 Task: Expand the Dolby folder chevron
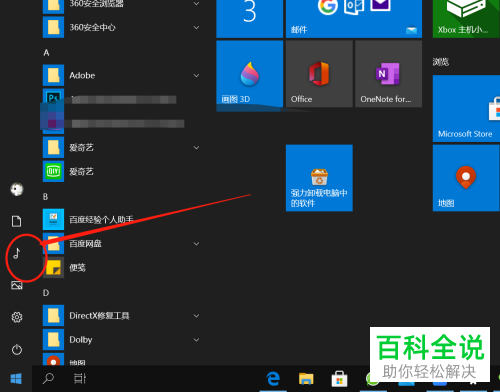pos(197,340)
